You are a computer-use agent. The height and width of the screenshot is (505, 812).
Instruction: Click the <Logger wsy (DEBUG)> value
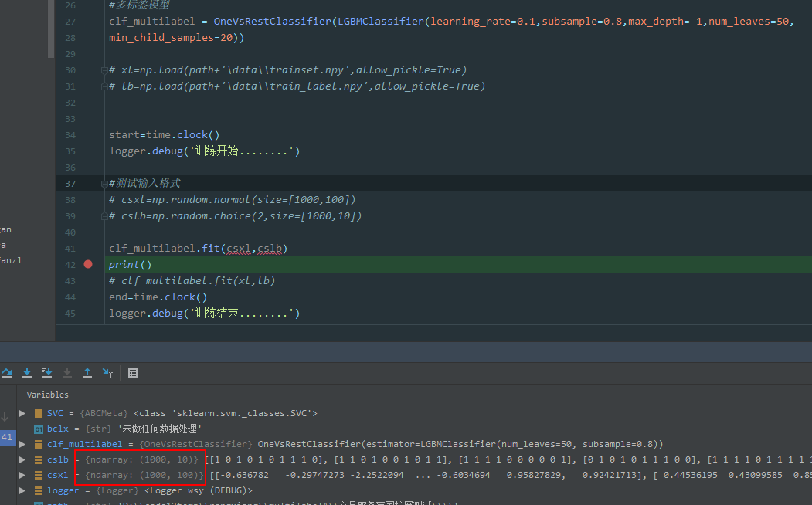[199, 490]
